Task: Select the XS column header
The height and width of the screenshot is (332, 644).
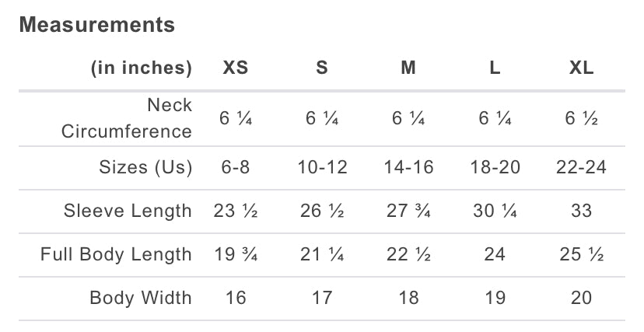Action: pyautogui.click(x=235, y=68)
